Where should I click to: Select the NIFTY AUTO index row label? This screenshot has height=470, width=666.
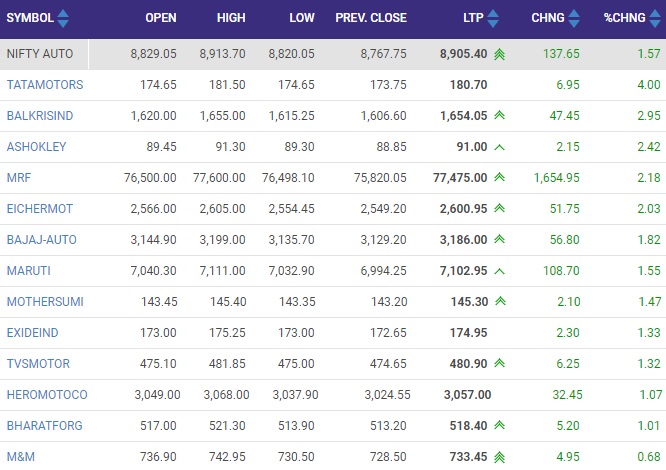point(40,53)
